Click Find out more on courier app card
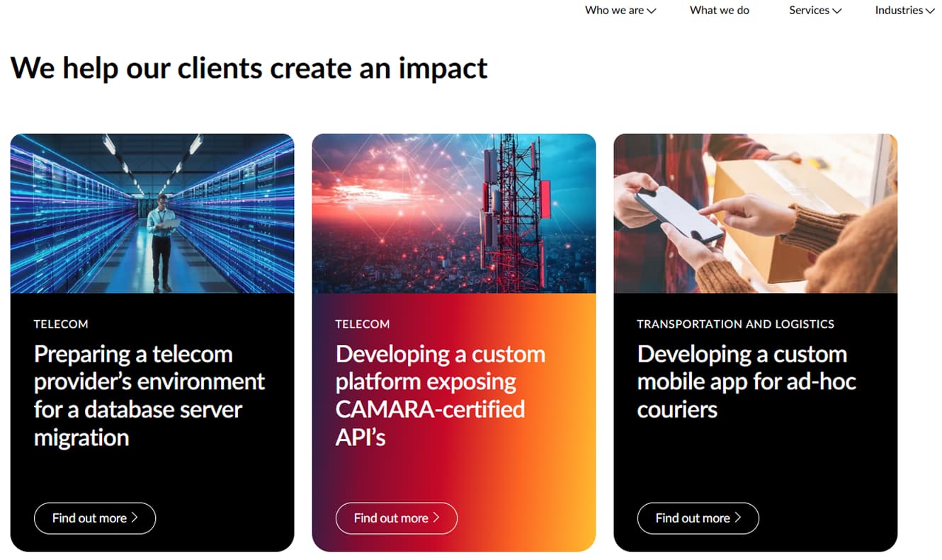Viewport: 942px width, 560px height. pos(693,518)
